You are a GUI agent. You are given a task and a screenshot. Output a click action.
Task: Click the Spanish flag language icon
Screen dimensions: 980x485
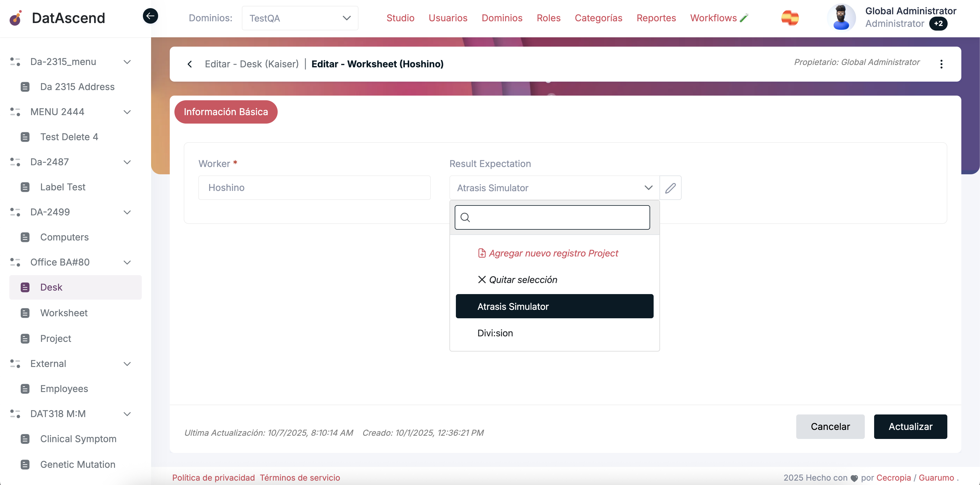pyautogui.click(x=790, y=18)
